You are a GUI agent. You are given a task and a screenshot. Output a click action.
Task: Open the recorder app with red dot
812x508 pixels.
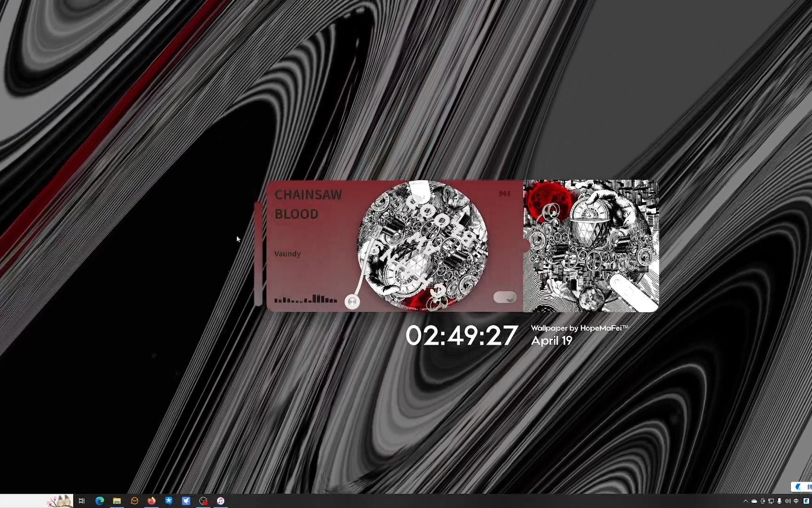pyautogui.click(x=203, y=501)
